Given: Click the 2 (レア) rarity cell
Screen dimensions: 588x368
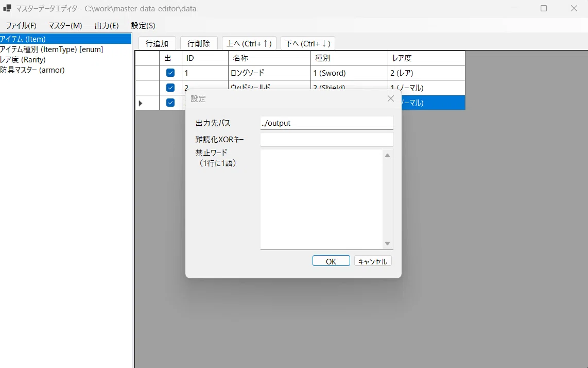Looking at the screenshot, I should point(427,73).
